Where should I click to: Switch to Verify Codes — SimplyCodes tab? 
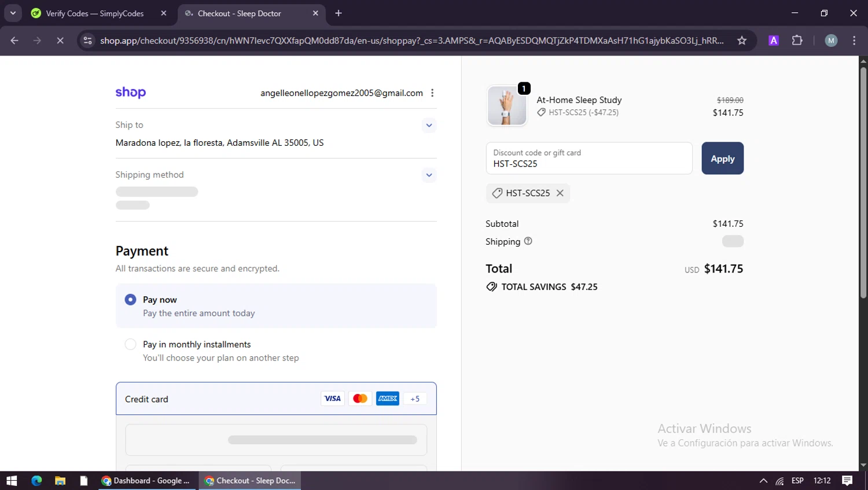(x=94, y=13)
